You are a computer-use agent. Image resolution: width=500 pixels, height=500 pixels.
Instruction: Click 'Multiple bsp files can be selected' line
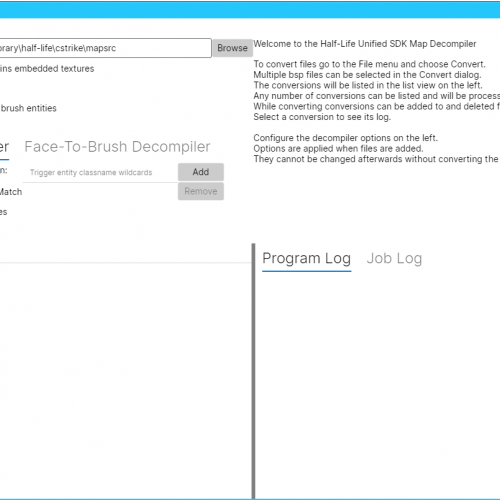(367, 75)
